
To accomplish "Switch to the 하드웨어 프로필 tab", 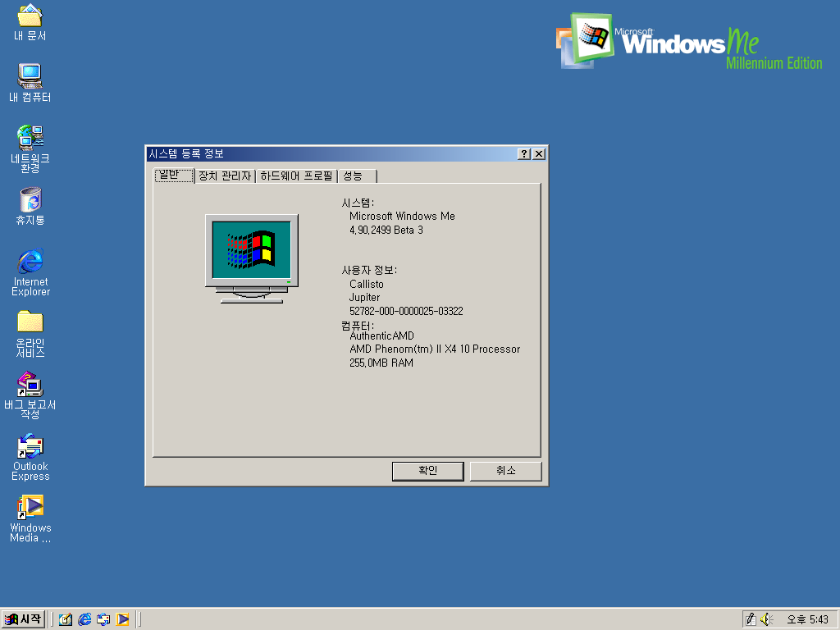I will [297, 176].
